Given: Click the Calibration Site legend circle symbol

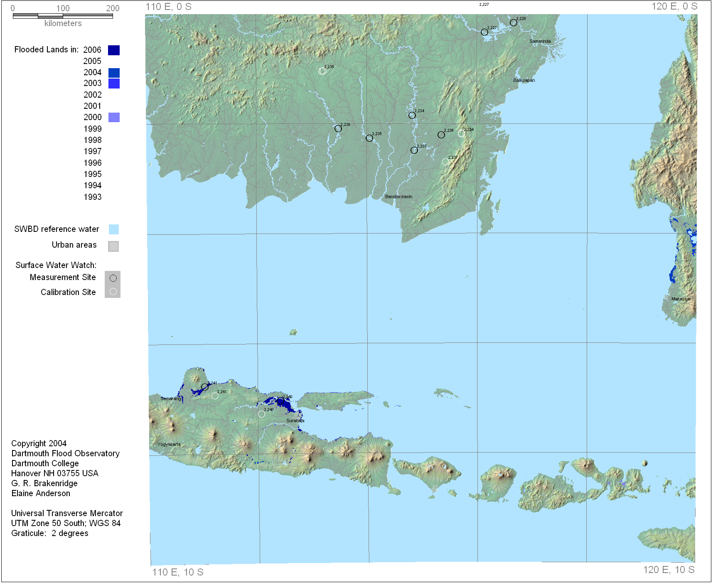Looking at the screenshot, I should coord(113,292).
